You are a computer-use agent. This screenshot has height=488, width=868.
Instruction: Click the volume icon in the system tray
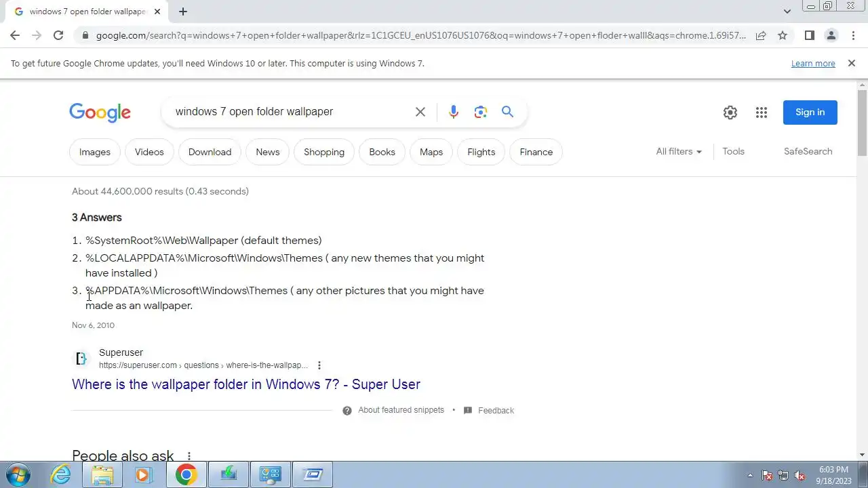point(800,475)
